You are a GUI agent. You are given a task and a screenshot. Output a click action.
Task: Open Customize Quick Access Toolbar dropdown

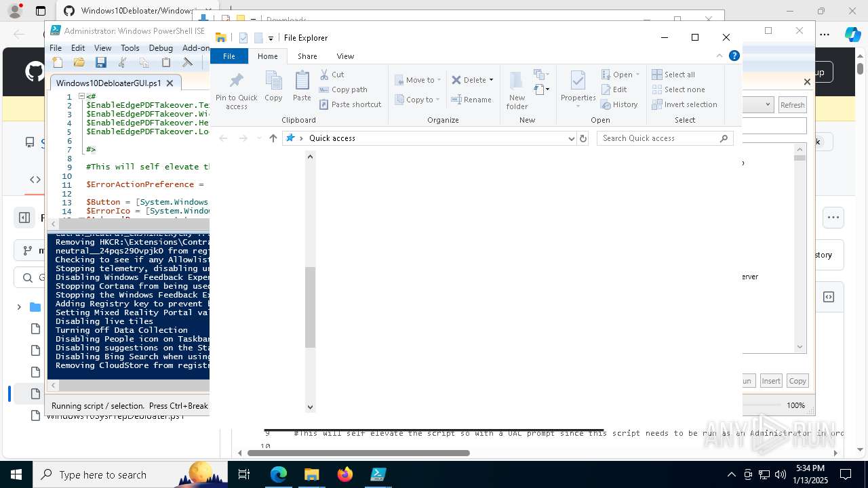coord(271,38)
